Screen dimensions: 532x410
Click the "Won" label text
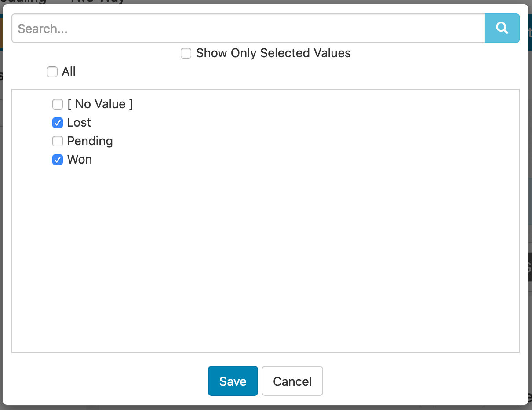(x=80, y=160)
